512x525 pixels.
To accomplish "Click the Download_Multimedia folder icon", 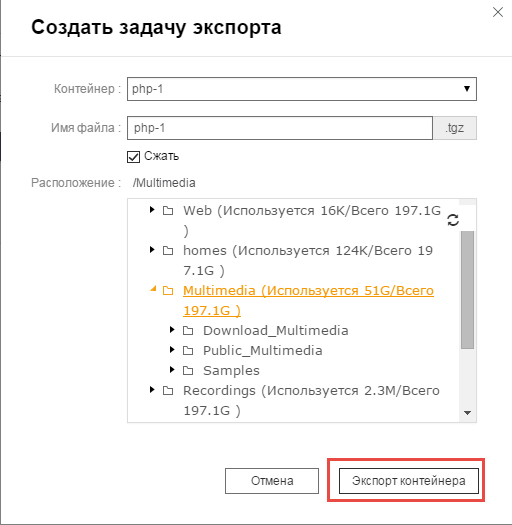I will point(188,331).
